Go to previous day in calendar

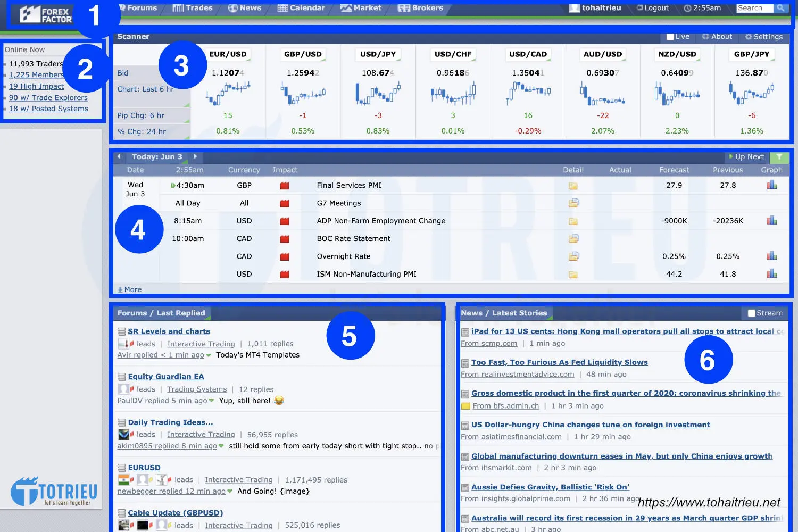tap(119, 156)
